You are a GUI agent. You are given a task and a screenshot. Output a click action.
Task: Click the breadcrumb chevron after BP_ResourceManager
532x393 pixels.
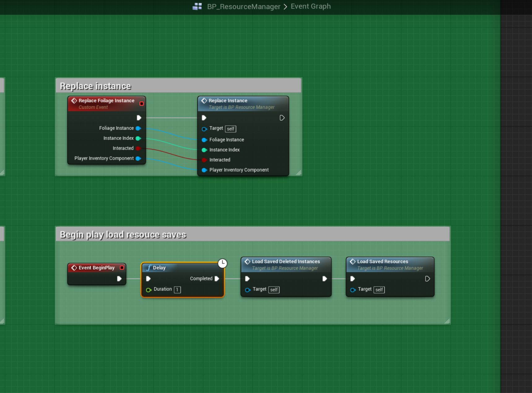click(285, 6)
